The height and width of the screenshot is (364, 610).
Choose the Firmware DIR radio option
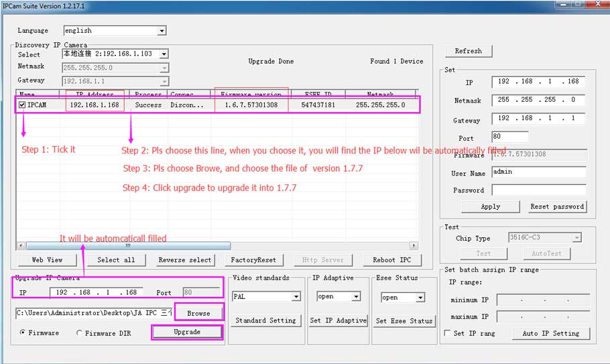coord(79,332)
